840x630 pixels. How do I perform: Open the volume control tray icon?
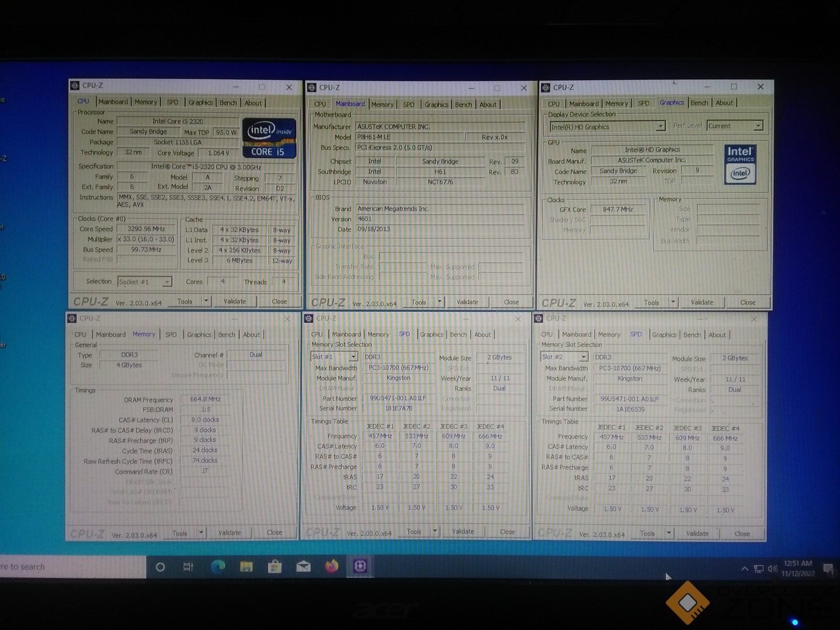click(772, 569)
